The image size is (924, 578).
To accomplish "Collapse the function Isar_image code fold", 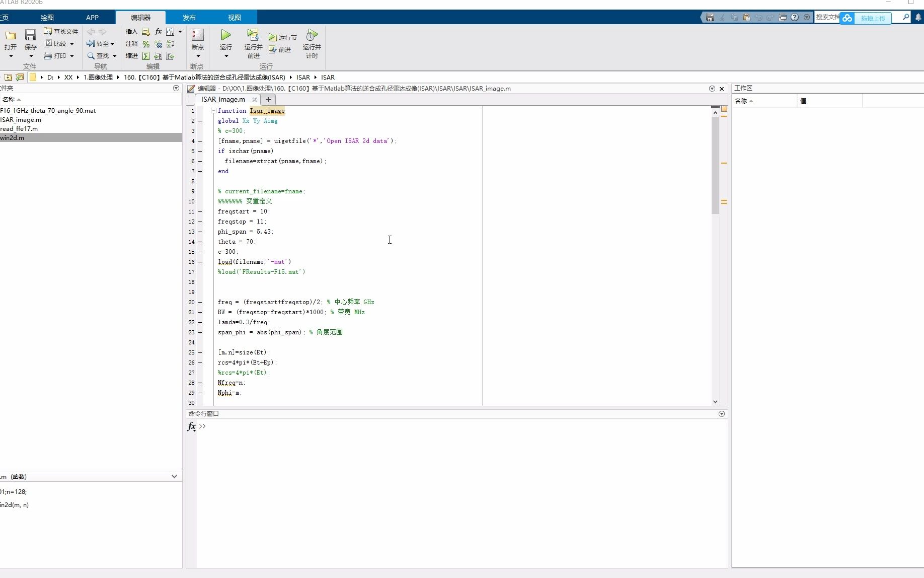I will pos(213,111).
